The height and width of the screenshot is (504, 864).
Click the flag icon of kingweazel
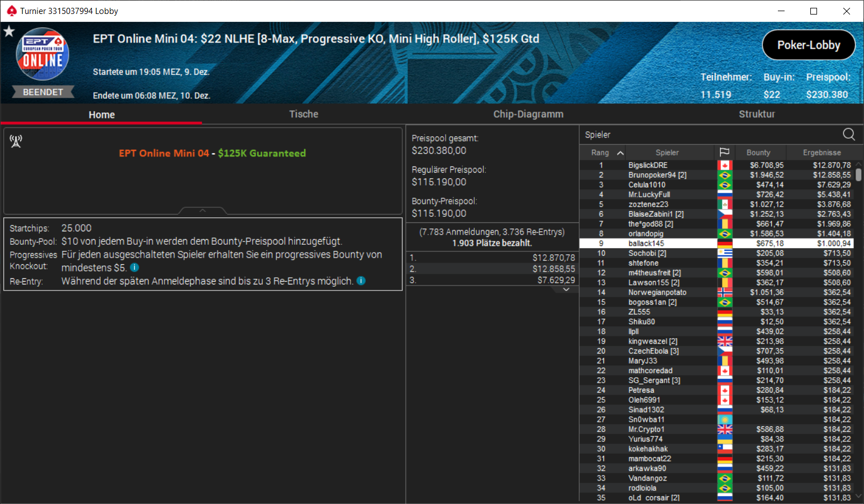point(725,341)
